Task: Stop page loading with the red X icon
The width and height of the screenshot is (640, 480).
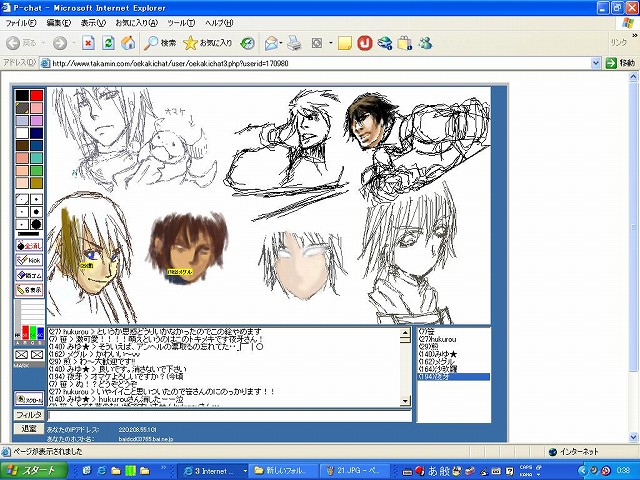Action: click(x=88, y=43)
